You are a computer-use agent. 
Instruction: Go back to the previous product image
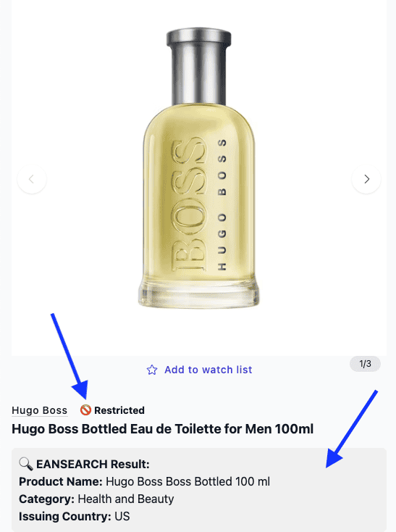(x=32, y=179)
